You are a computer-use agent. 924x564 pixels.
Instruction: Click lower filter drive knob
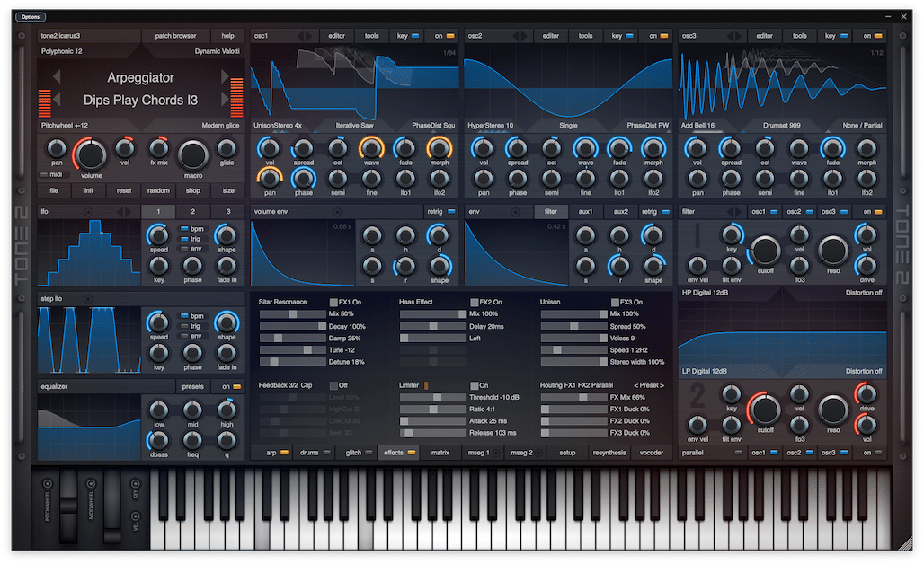[866, 394]
